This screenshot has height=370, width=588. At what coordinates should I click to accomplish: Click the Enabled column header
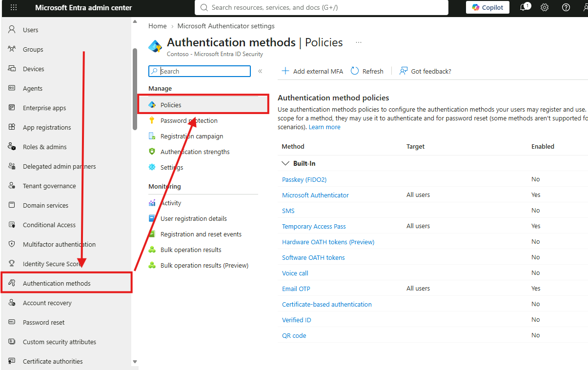pyautogui.click(x=543, y=146)
